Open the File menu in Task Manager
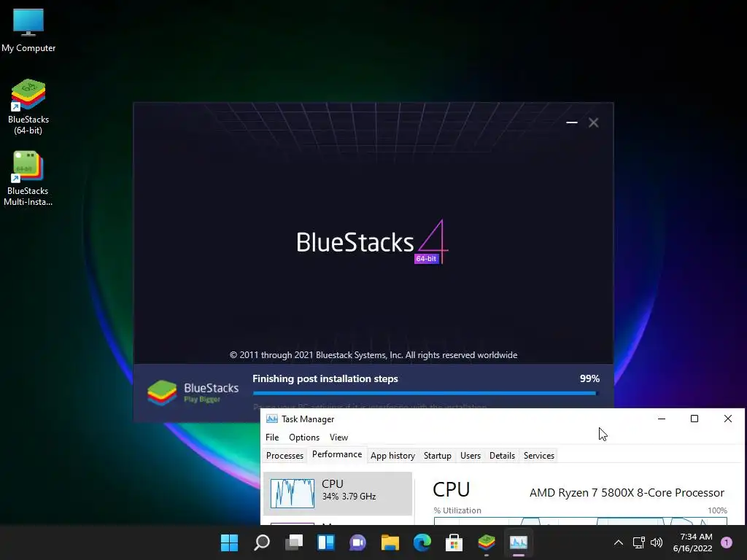 pyautogui.click(x=272, y=437)
